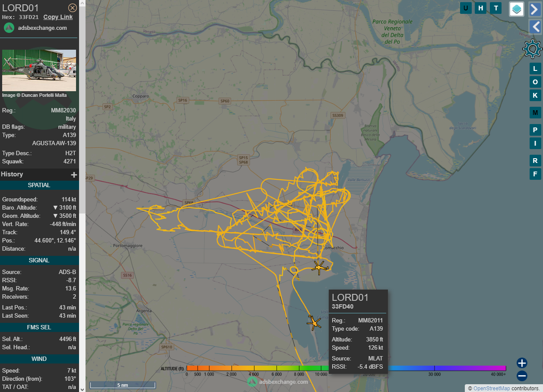Image resolution: width=543 pixels, height=392 pixels.
Task: Toggle the U map filter button
Action: click(466, 8)
